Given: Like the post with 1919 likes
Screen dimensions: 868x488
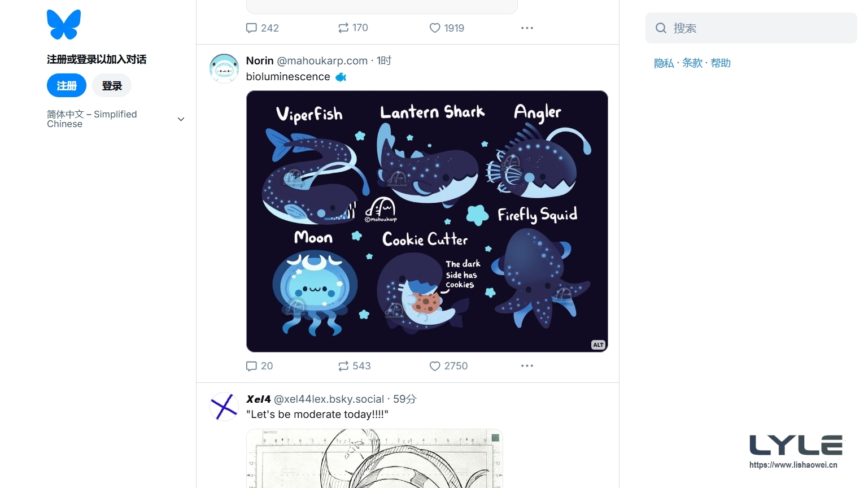Looking at the screenshot, I should tap(435, 28).
